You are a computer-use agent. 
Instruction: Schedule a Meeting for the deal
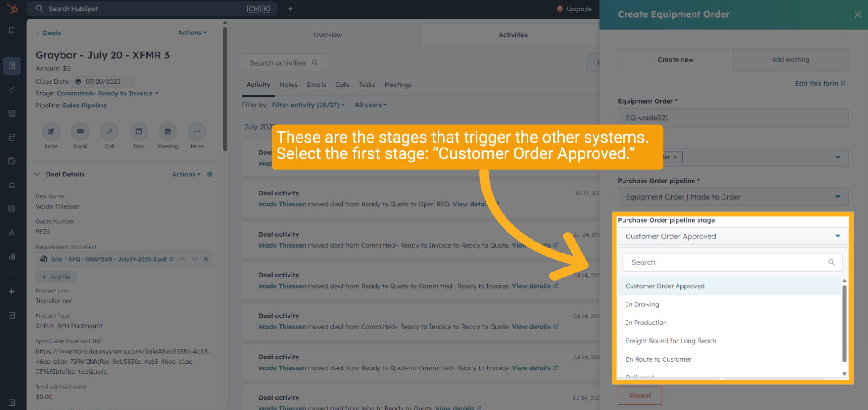[x=168, y=132]
